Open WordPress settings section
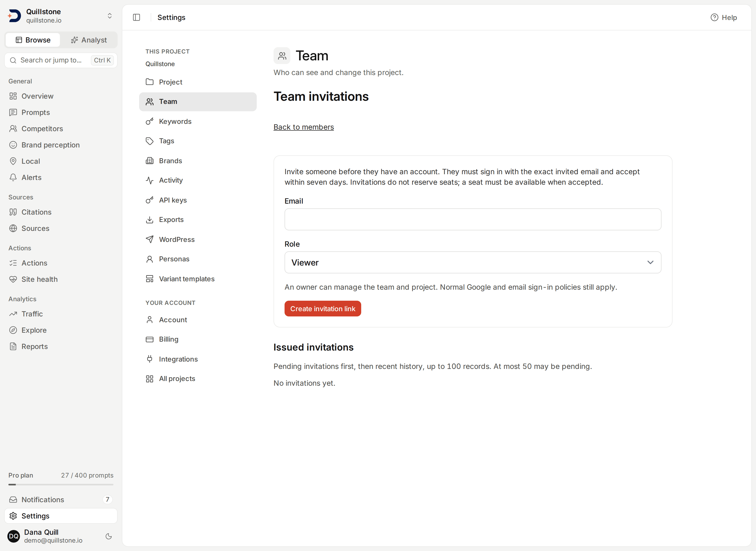Viewport: 756px width, 551px height. (198, 240)
